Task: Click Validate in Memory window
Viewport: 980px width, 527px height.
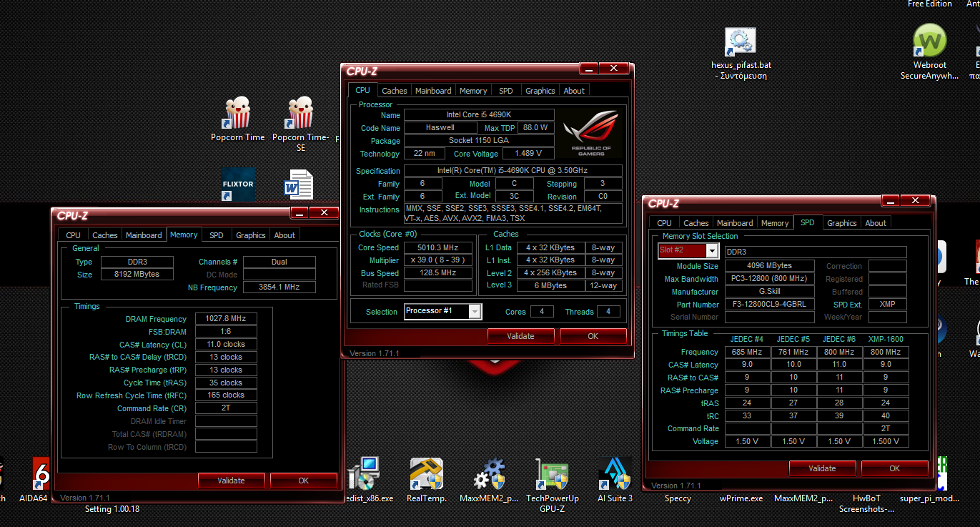Action: tap(231, 481)
